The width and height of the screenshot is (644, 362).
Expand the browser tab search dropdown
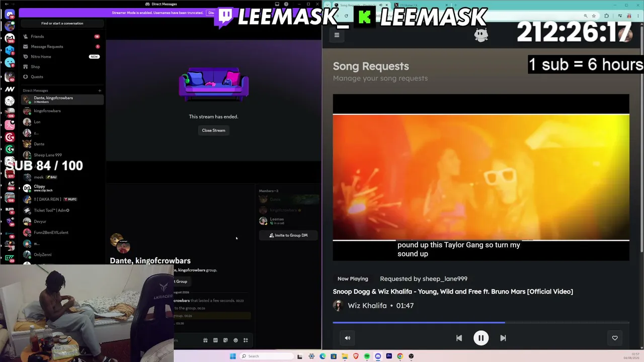[x=328, y=5]
